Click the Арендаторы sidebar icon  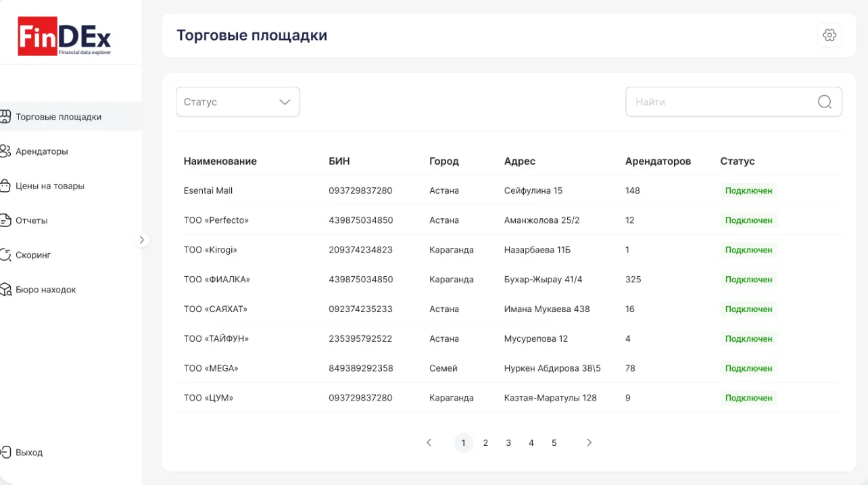(5, 151)
